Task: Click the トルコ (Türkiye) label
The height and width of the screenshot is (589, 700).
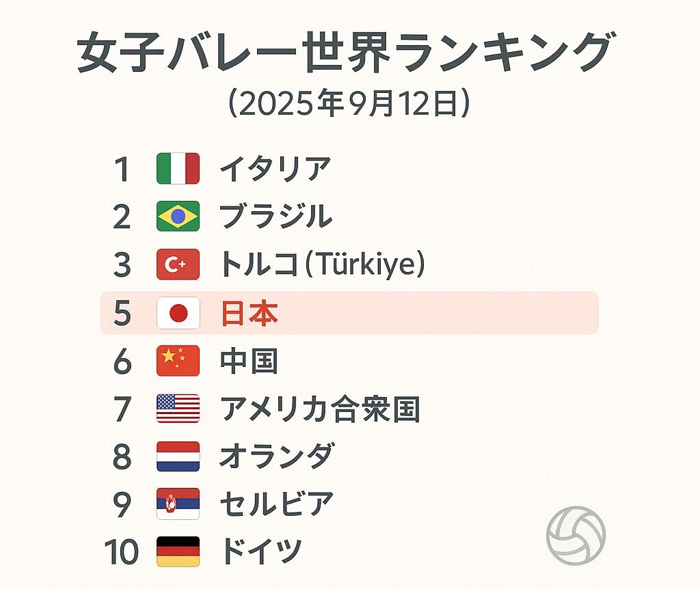Action: click(x=322, y=264)
